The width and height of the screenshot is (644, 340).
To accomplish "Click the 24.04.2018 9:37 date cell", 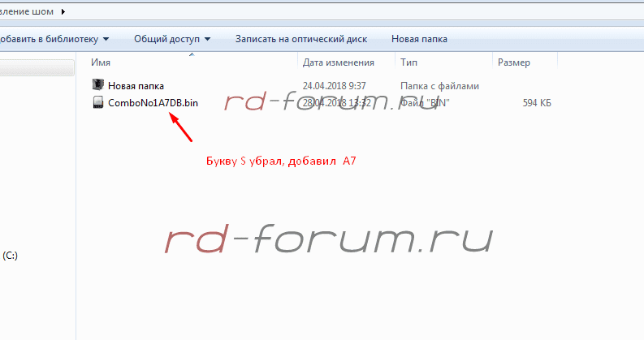I will click(x=335, y=85).
